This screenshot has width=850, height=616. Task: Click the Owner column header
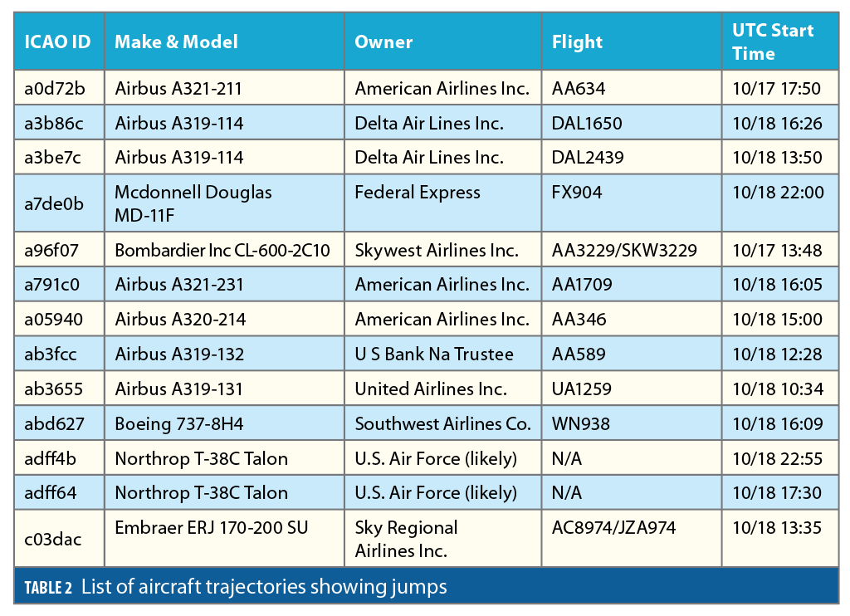point(383,42)
